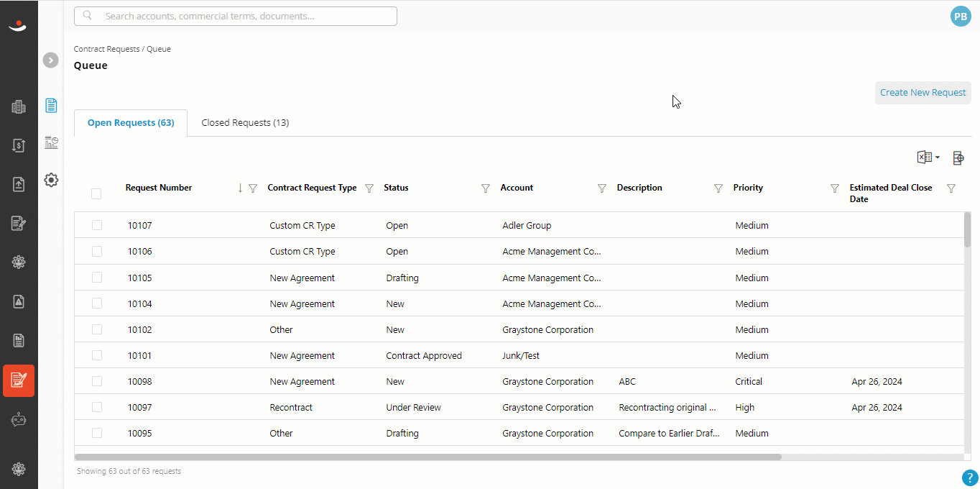
Task: Open the dollar document icon in the dark sidebar
Action: pyautogui.click(x=19, y=145)
